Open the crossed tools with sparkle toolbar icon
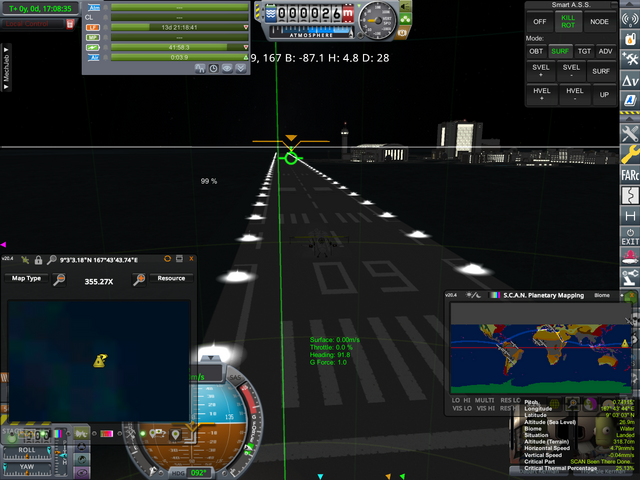Image resolution: width=640 pixels, height=480 pixels. [630, 59]
